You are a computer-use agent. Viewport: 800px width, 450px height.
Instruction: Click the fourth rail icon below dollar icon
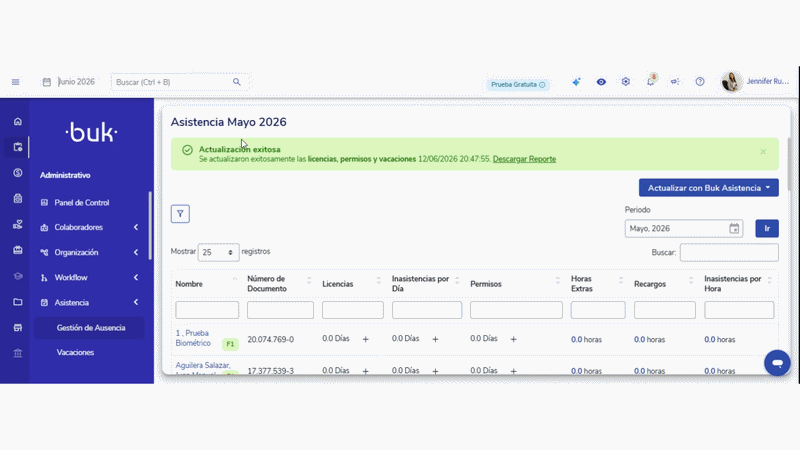click(18, 198)
